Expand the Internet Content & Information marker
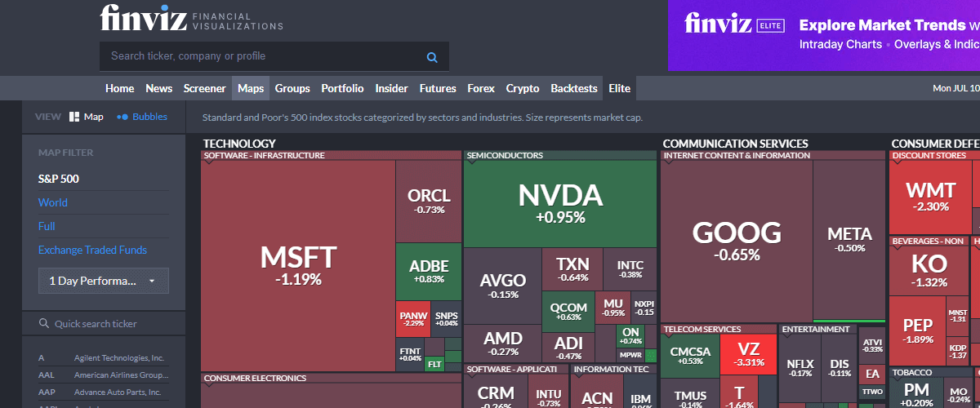This screenshot has width=980, height=408. pyautogui.click(x=667, y=163)
